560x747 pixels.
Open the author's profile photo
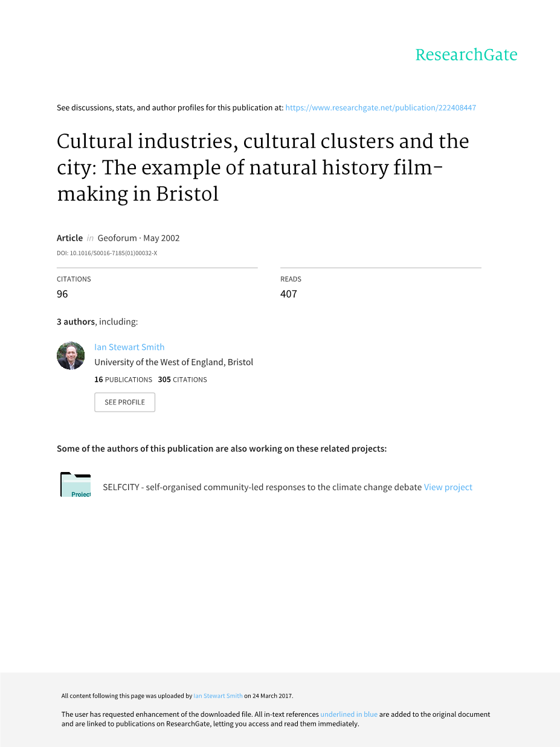point(71,355)
